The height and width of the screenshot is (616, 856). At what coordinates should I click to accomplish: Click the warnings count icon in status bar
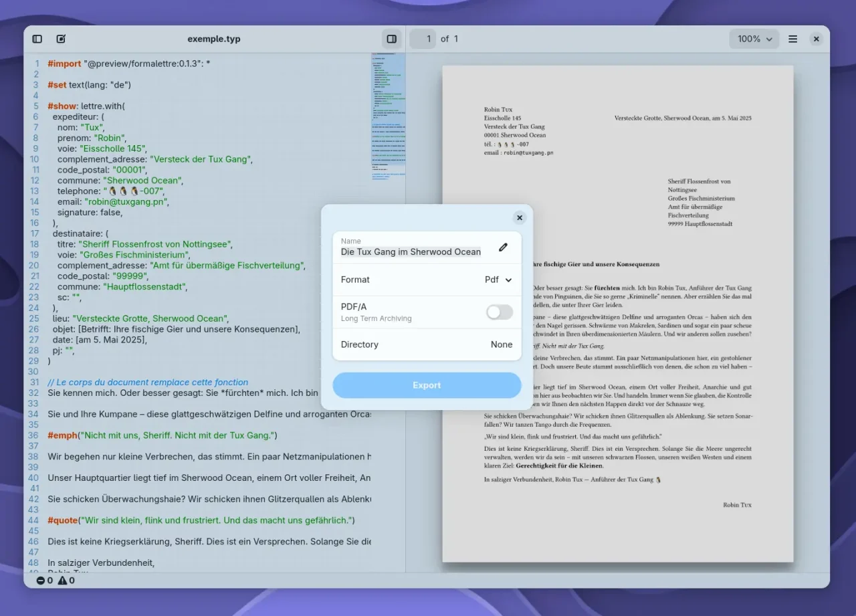(62, 581)
